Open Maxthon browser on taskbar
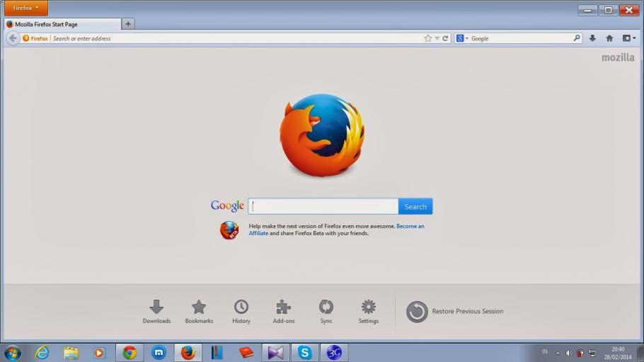Viewport: 644px width, 362px height. tap(159, 353)
